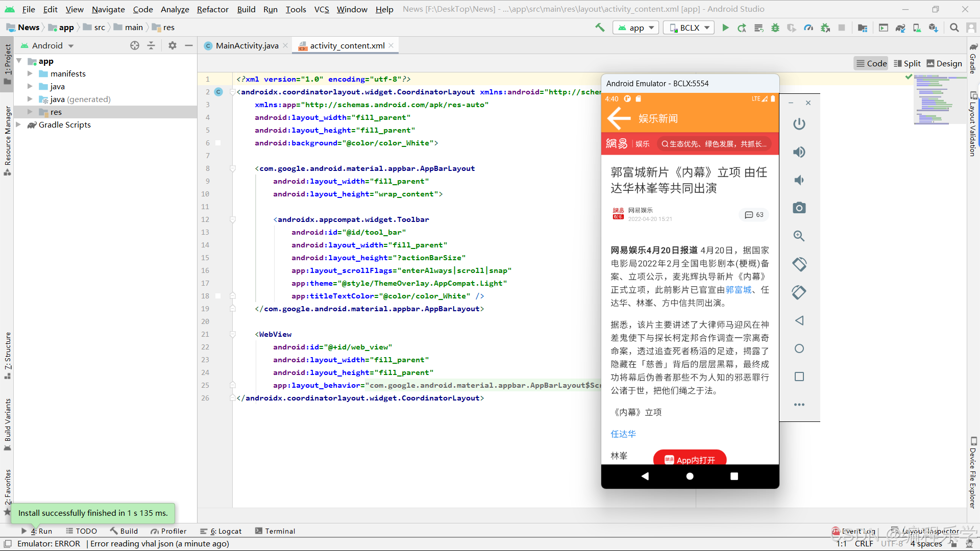Click the emulator volume down icon

[799, 180]
